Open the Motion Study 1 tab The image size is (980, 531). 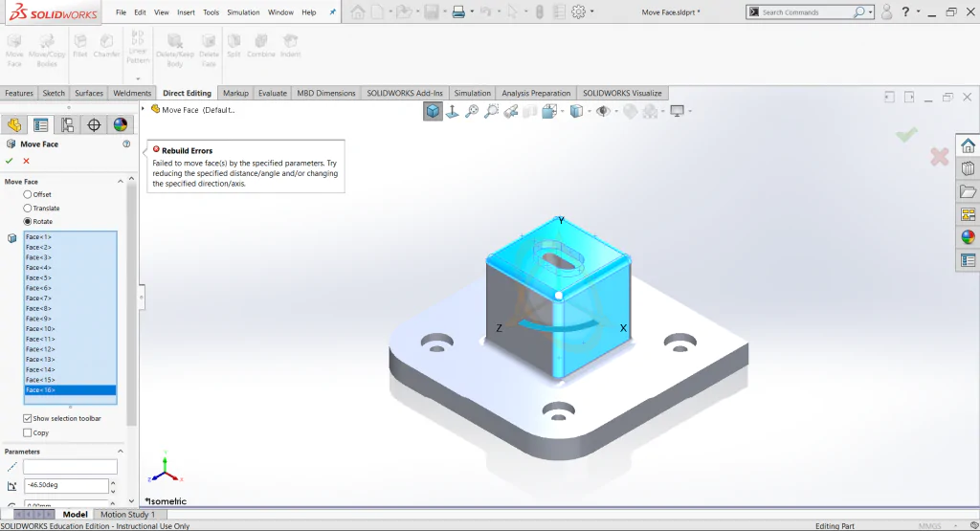coord(127,514)
